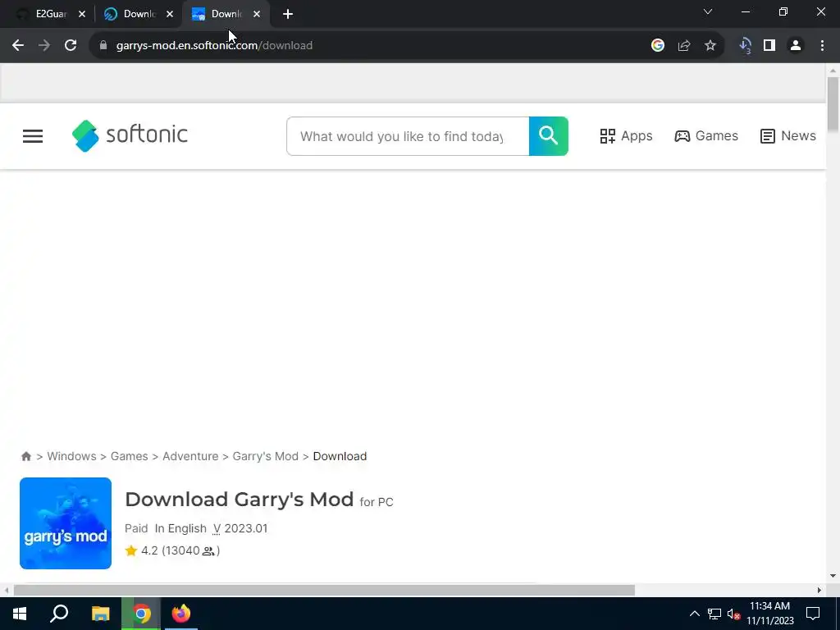Open Google icon in address bar
The width and height of the screenshot is (840, 630).
click(657, 46)
